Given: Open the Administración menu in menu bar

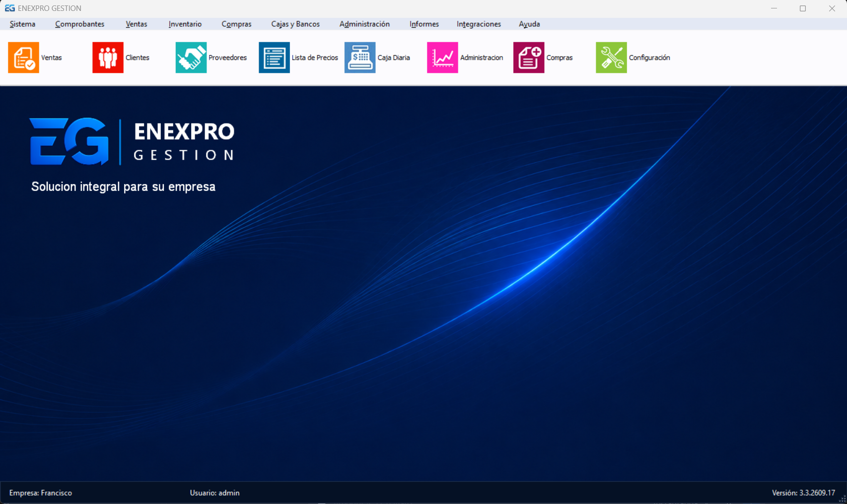Looking at the screenshot, I should 364,24.
